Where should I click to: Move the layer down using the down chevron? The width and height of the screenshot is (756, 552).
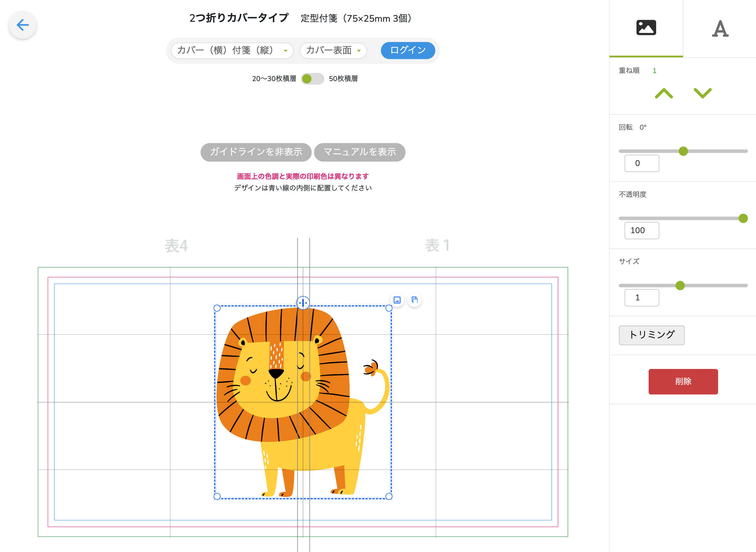coord(702,94)
